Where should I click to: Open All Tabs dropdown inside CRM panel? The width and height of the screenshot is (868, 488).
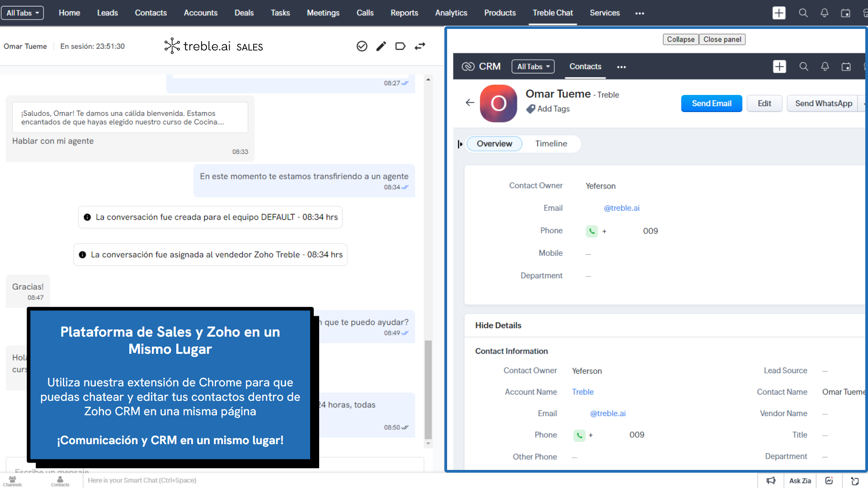(x=533, y=67)
